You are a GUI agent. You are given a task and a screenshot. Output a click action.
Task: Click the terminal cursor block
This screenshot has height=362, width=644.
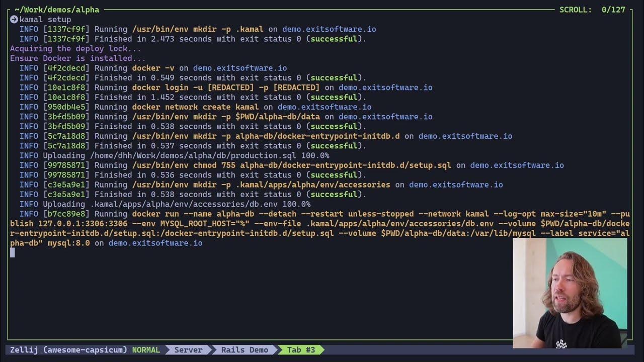(x=13, y=252)
